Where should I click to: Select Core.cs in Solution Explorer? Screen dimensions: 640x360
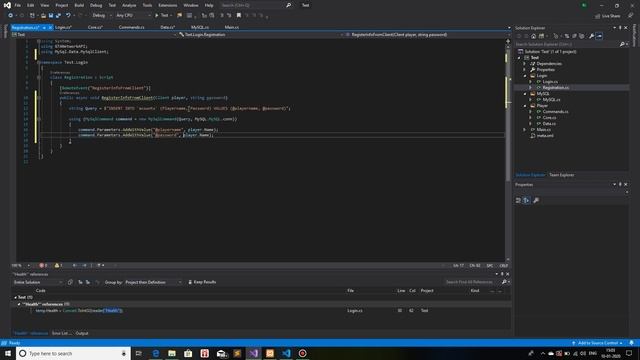click(549, 118)
